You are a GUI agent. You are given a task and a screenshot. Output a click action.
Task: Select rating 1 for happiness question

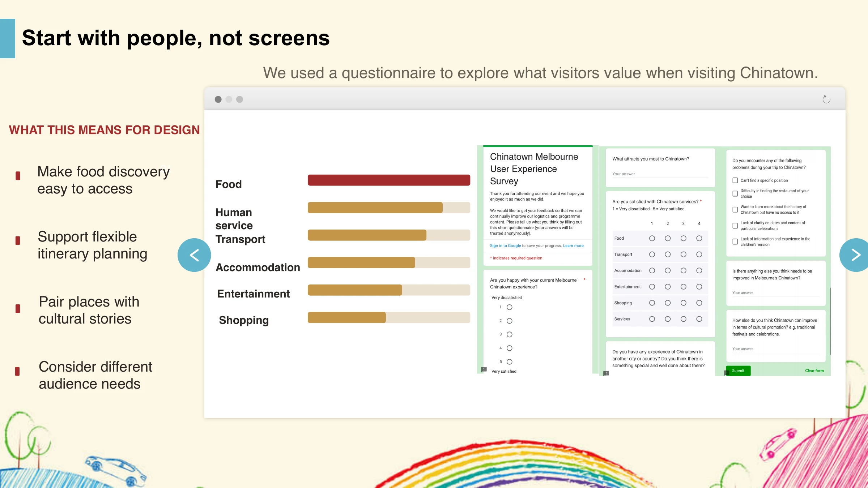[510, 307]
